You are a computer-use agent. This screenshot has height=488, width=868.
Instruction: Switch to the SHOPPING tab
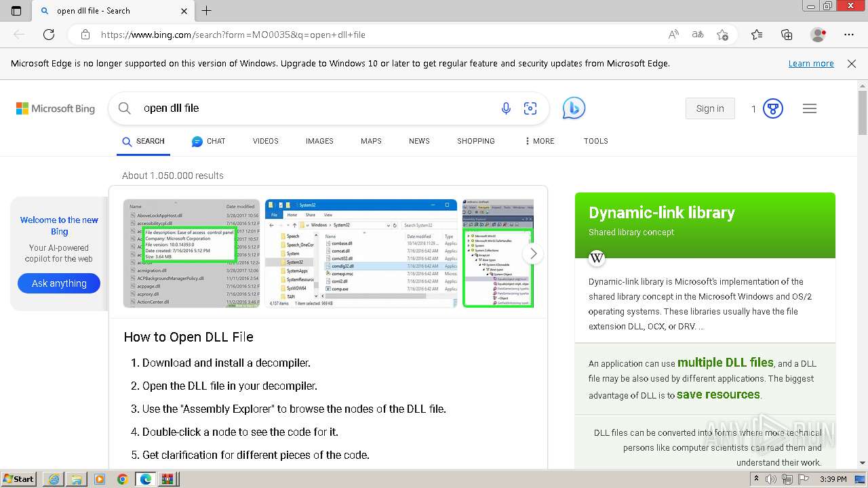click(476, 141)
